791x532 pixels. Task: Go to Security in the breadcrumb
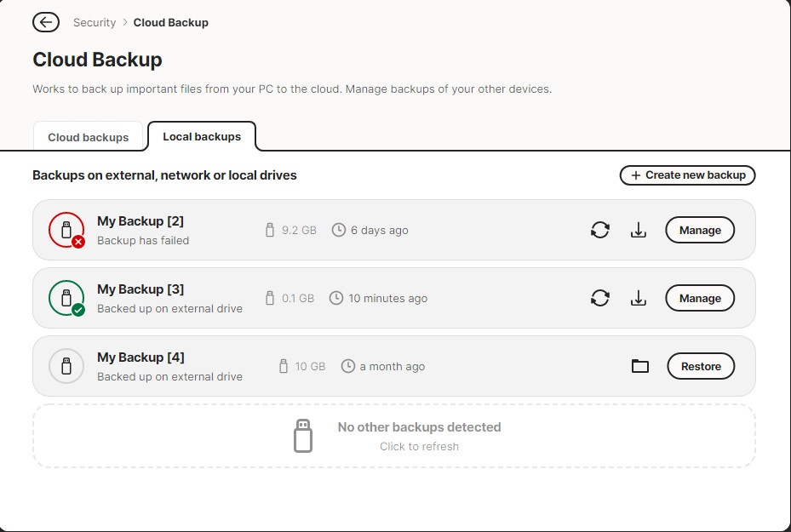click(94, 23)
